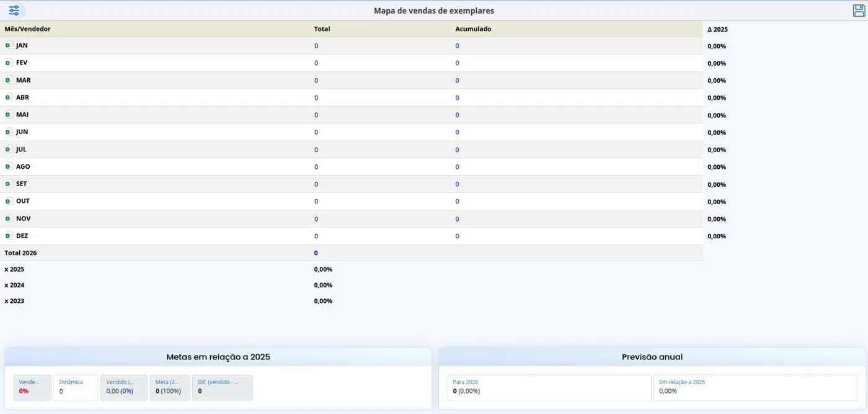Open the JAN accumulated value link
The image size is (868, 414).
tap(457, 46)
